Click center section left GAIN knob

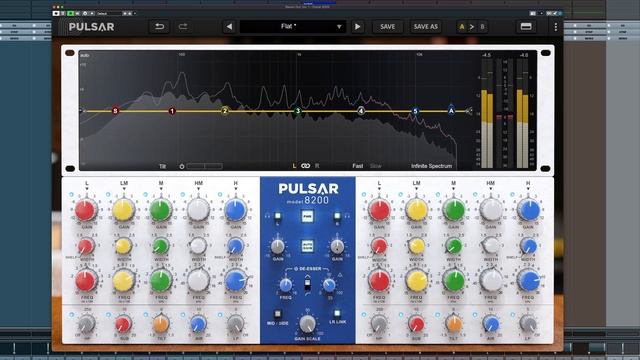tap(278, 247)
